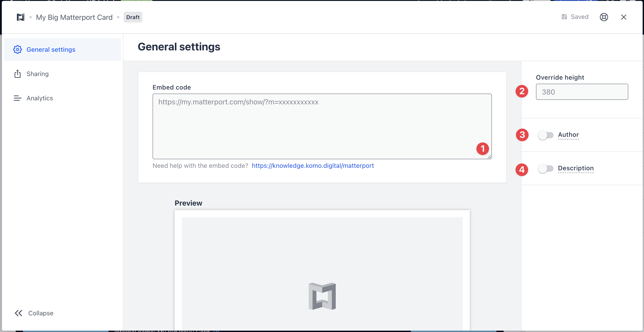644x332 pixels.
Task: Open the knowledge.komo.digital/matterport help link
Action: click(x=313, y=166)
